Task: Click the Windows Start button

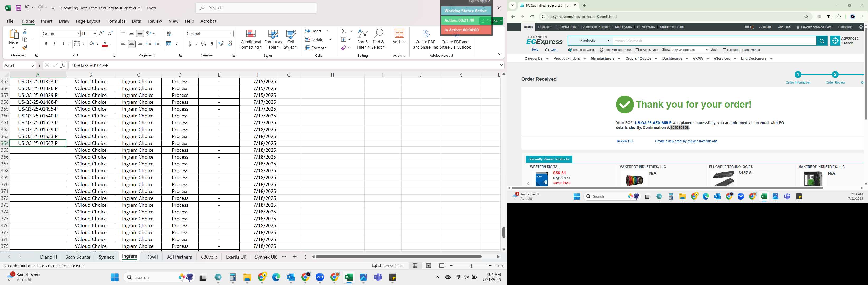Action: coord(115,277)
